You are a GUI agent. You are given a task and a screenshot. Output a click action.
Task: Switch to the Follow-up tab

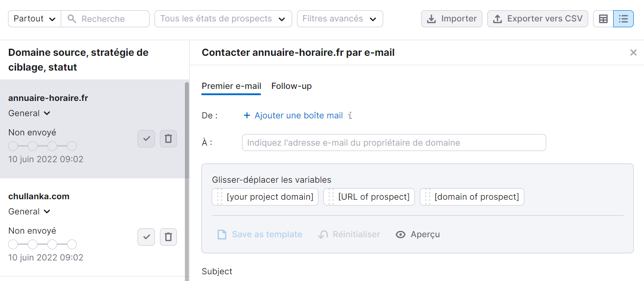click(291, 86)
